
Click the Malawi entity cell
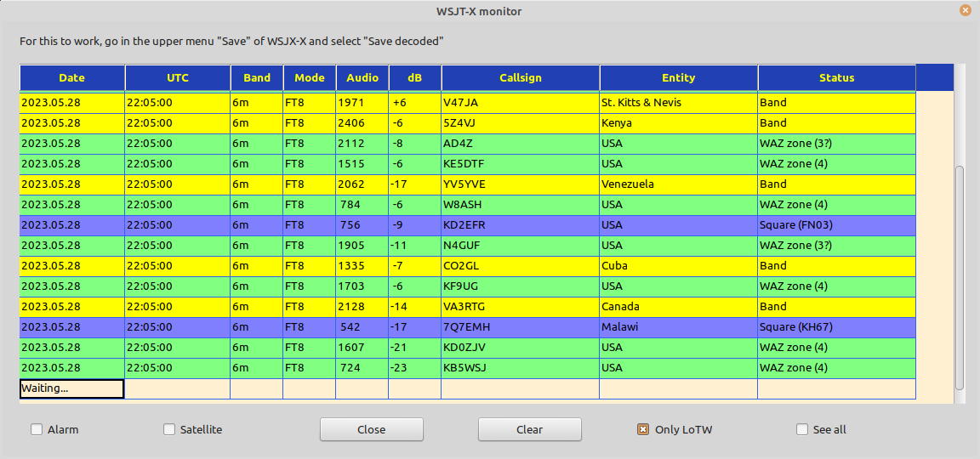pos(679,327)
